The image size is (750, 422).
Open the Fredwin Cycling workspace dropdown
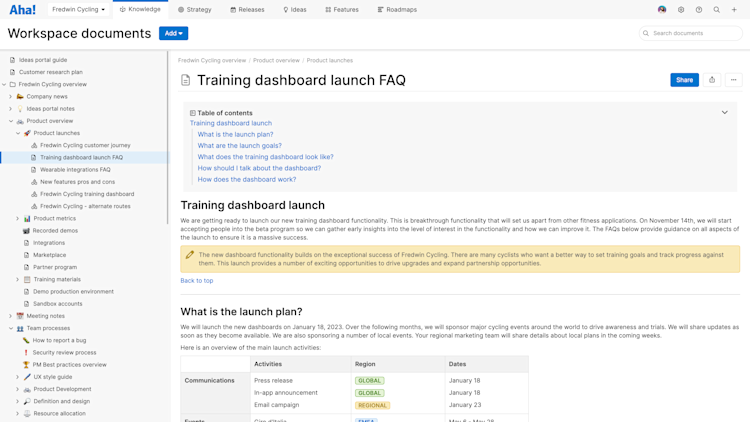tap(78, 10)
